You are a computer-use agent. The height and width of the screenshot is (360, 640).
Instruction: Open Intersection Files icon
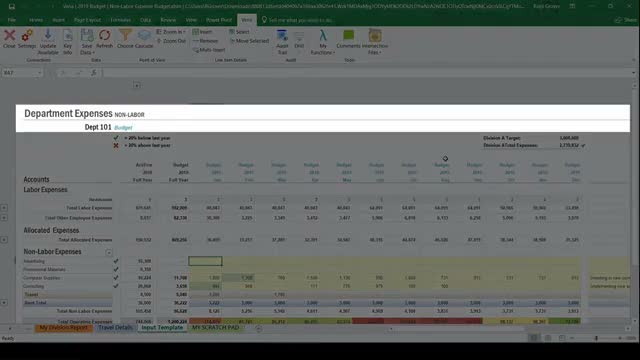375,36
